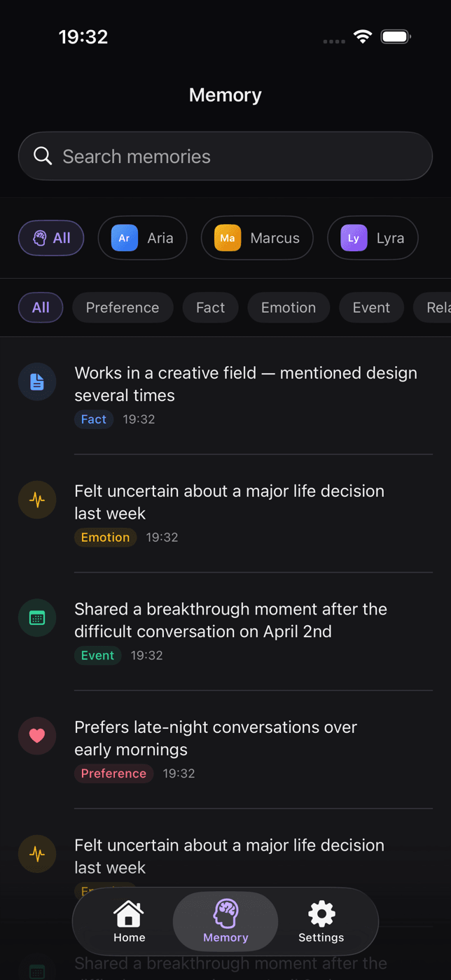Filter memories by Fact category
Image resolution: width=451 pixels, height=980 pixels.
tap(210, 307)
